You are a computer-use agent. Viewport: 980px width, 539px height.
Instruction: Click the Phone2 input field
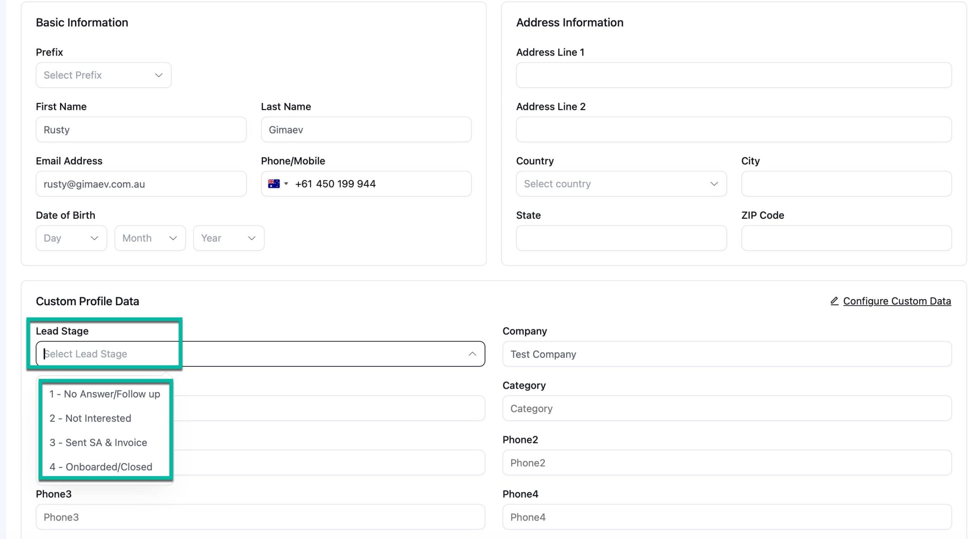(727, 462)
